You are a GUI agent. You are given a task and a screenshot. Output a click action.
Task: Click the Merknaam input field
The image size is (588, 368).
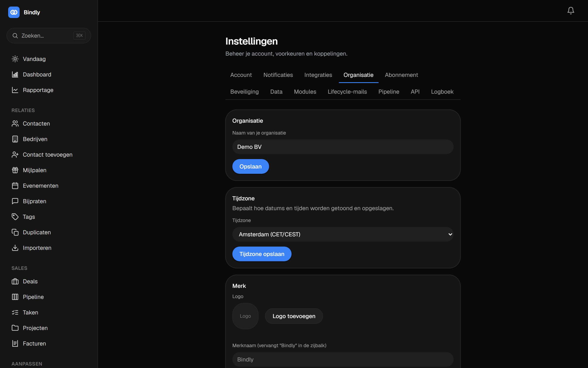pos(343,359)
